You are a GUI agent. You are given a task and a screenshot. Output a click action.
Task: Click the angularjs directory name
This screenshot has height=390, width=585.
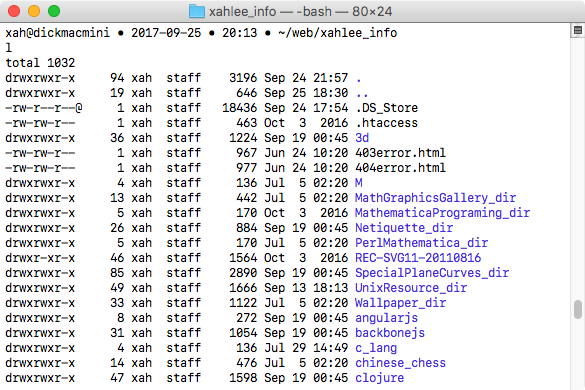(x=387, y=318)
